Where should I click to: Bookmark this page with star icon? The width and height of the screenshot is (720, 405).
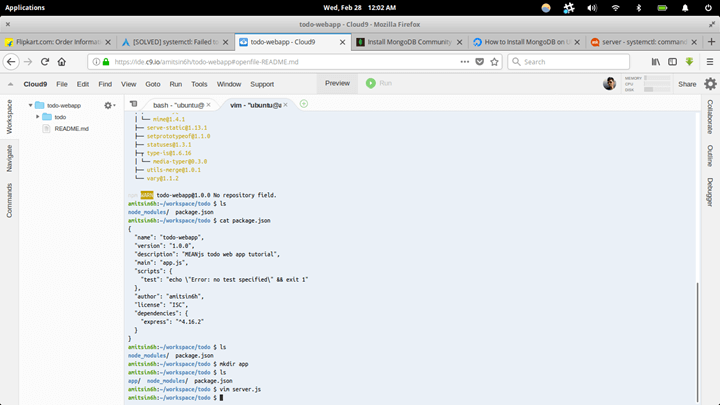(494, 62)
